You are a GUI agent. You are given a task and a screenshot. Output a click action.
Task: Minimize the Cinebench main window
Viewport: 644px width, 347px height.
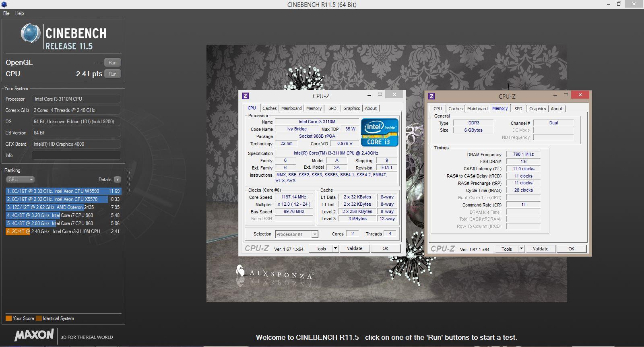coord(608,4)
